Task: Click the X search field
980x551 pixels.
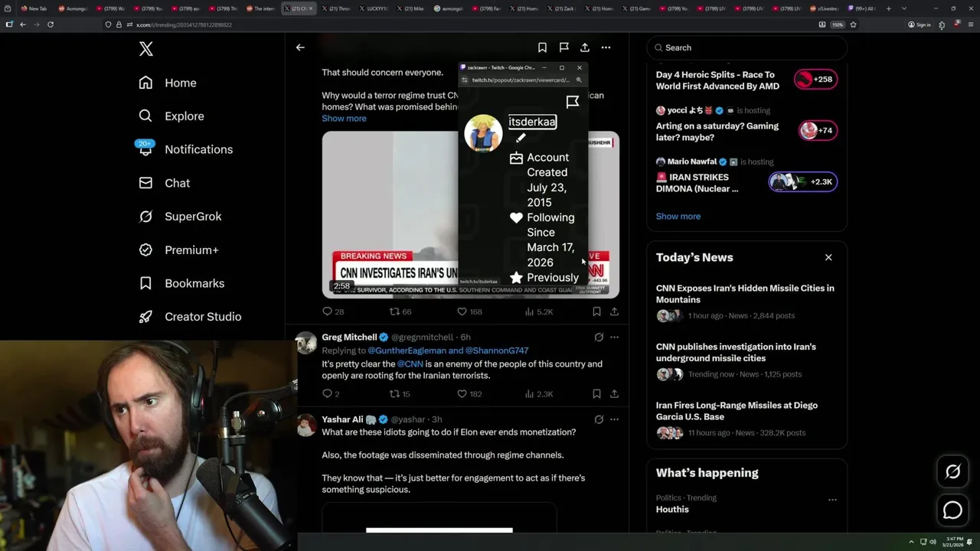Action: [x=746, y=47]
